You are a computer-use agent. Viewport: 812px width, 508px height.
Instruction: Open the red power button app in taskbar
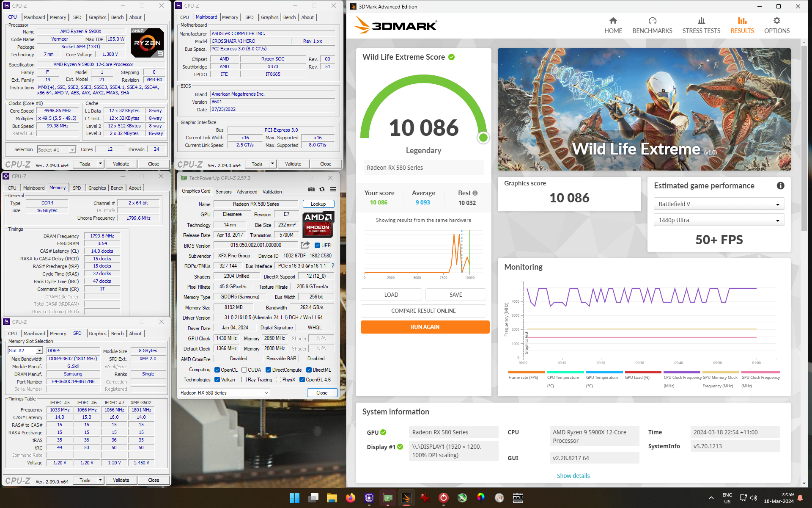click(444, 498)
